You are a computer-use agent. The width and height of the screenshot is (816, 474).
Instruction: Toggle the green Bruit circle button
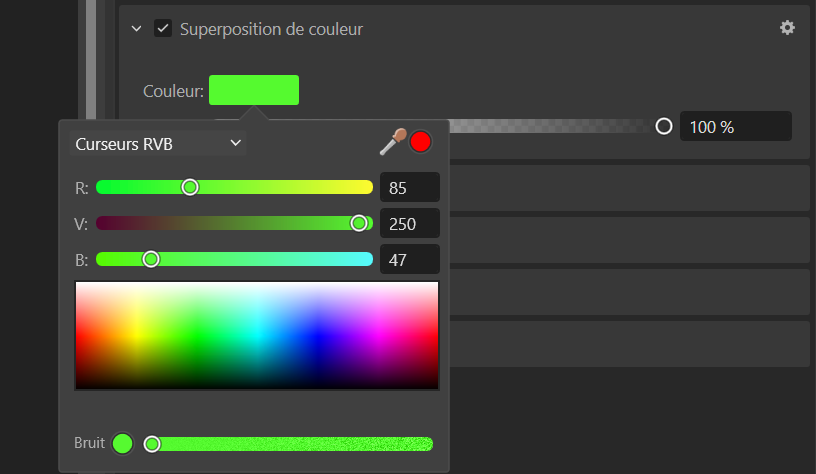(x=123, y=443)
